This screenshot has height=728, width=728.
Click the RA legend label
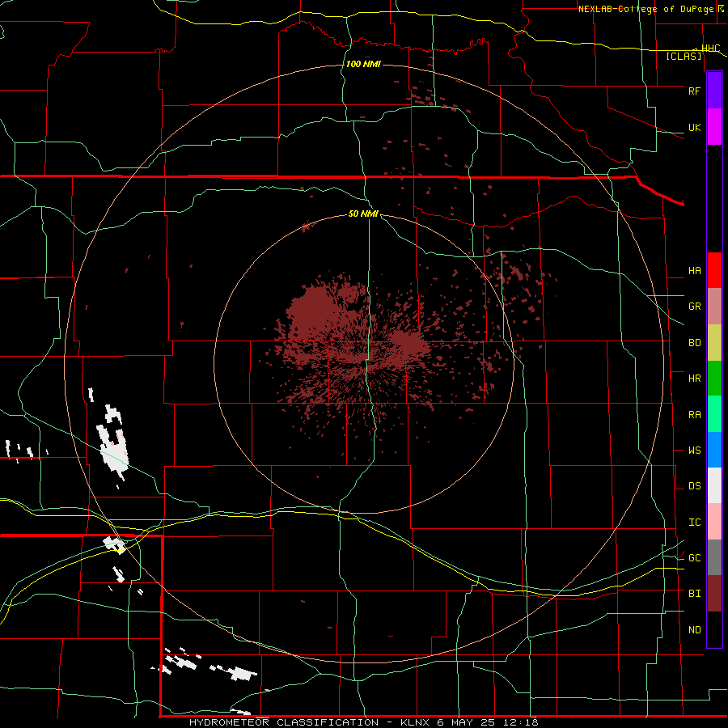point(694,415)
